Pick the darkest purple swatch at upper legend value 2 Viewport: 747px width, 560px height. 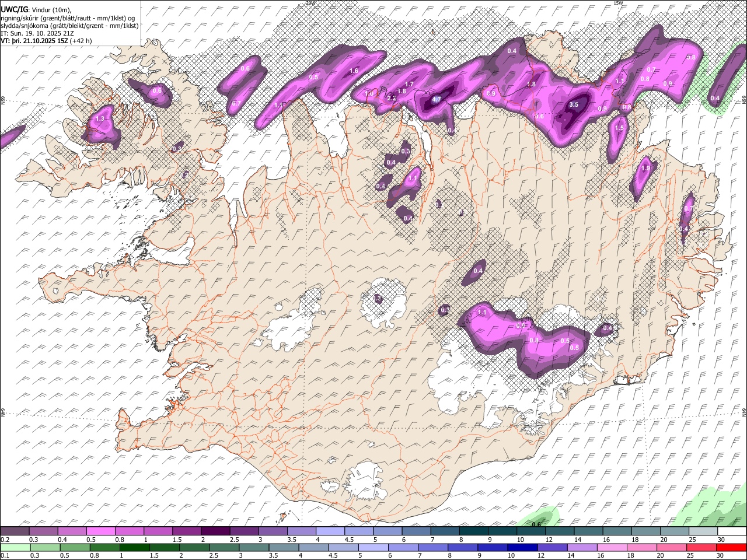pos(215,531)
